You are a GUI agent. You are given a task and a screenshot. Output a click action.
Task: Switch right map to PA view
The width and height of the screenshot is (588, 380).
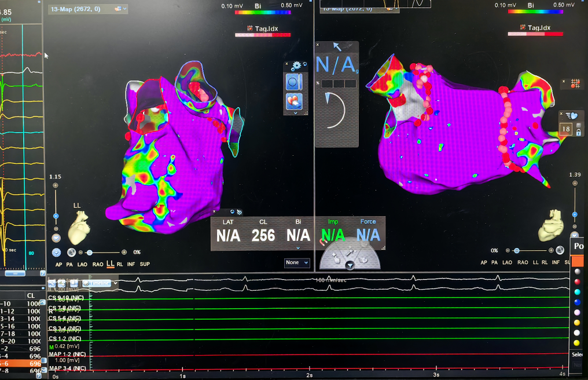click(x=494, y=262)
